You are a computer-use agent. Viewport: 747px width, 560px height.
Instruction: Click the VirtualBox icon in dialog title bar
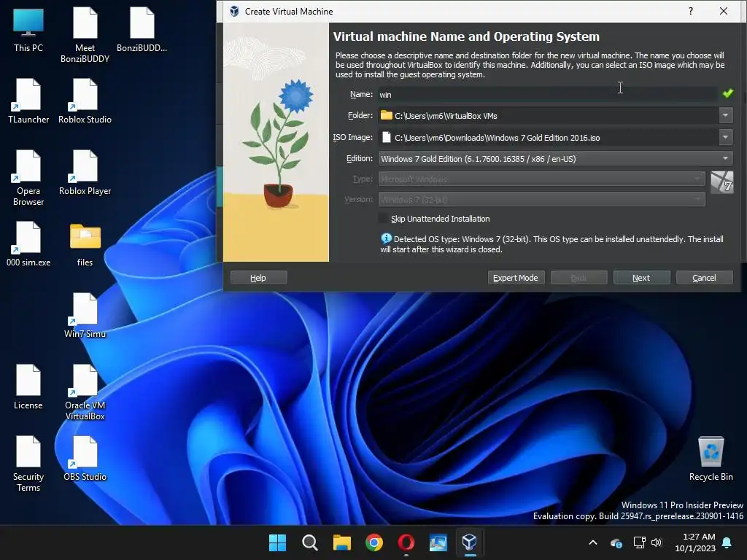[234, 11]
